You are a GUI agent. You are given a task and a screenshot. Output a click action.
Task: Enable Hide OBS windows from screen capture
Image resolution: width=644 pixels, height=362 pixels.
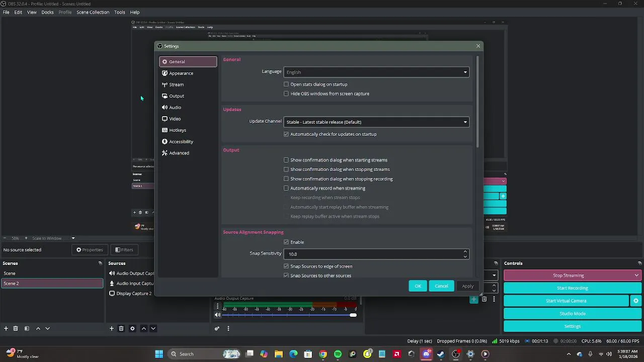tap(286, 94)
